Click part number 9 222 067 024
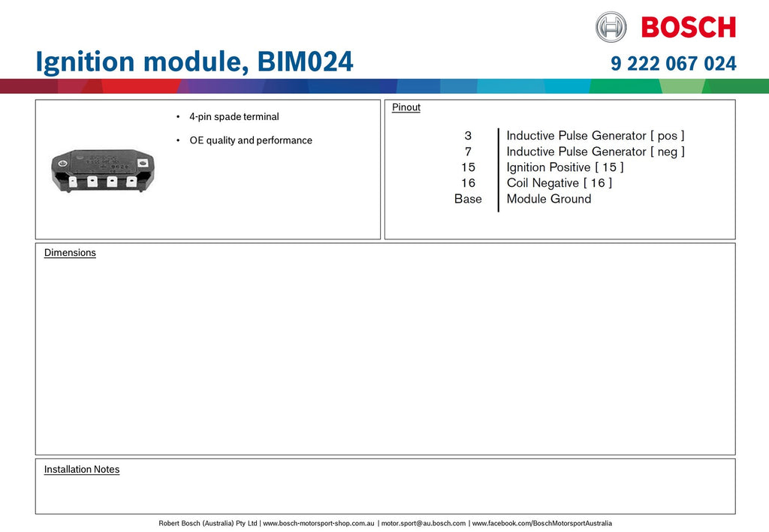769x532 pixels. (674, 64)
